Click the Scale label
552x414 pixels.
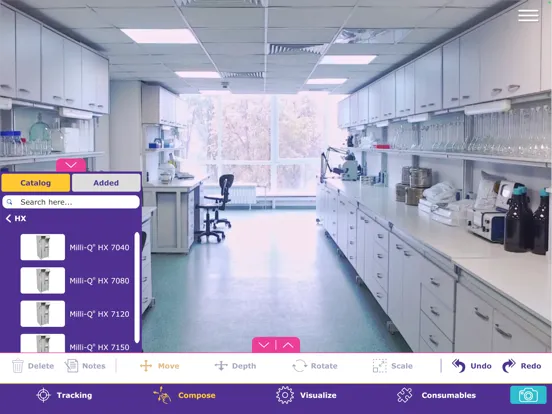coord(402,366)
